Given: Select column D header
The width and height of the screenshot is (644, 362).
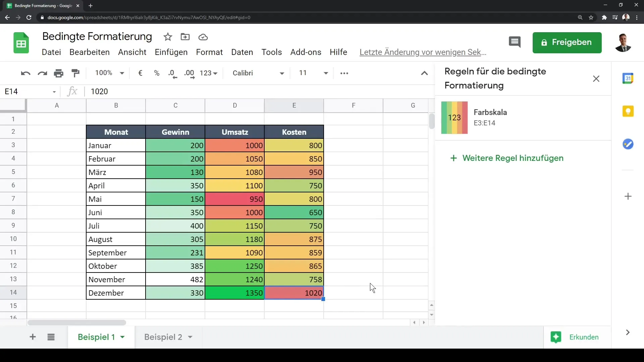Looking at the screenshot, I should click(235, 106).
